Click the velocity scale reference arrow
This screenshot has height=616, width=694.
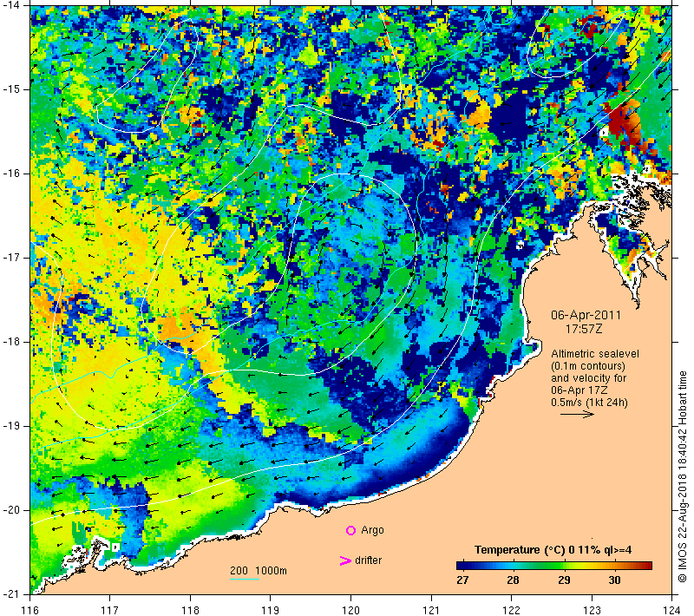577,414
